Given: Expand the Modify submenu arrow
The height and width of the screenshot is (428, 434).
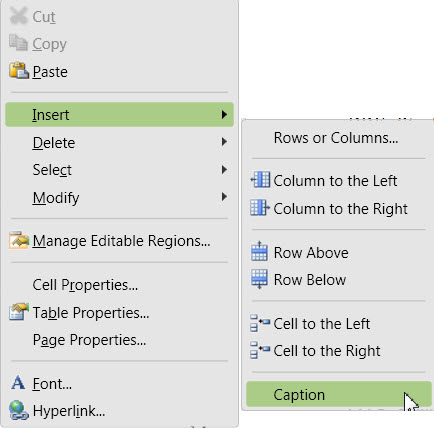Looking at the screenshot, I should (224, 197).
